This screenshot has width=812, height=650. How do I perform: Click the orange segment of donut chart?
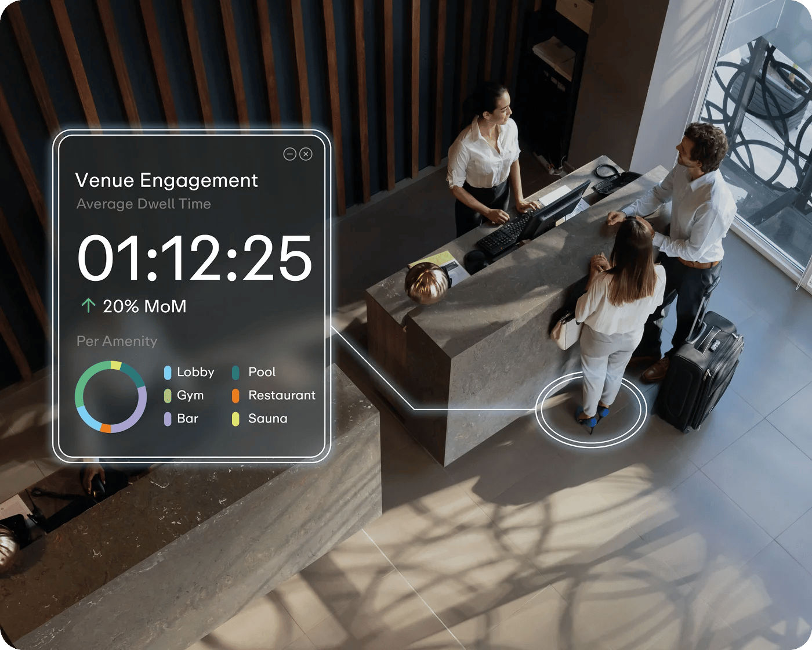point(106,428)
